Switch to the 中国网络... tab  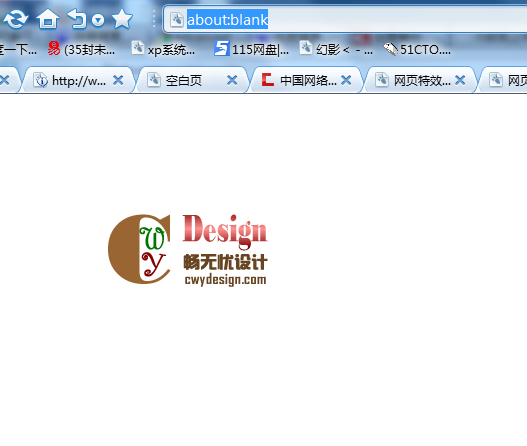[306, 80]
